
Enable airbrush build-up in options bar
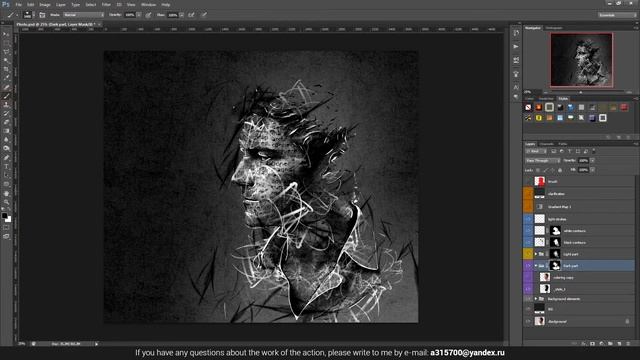191,15
